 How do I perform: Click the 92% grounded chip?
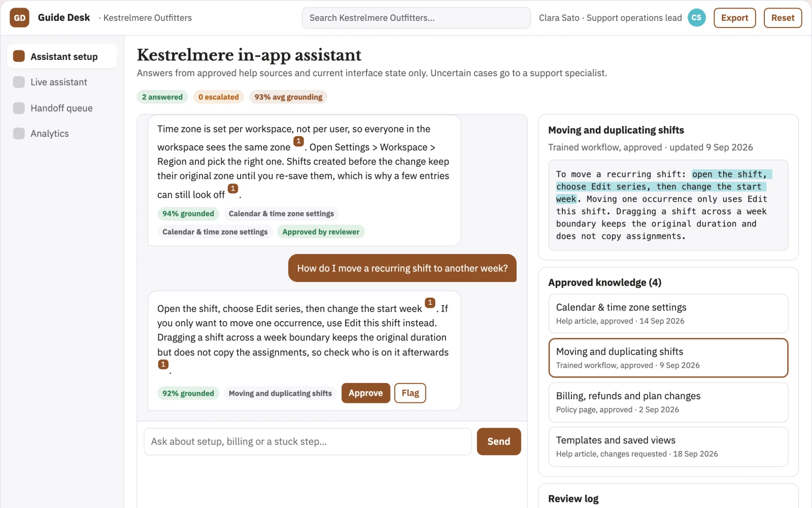click(x=188, y=393)
